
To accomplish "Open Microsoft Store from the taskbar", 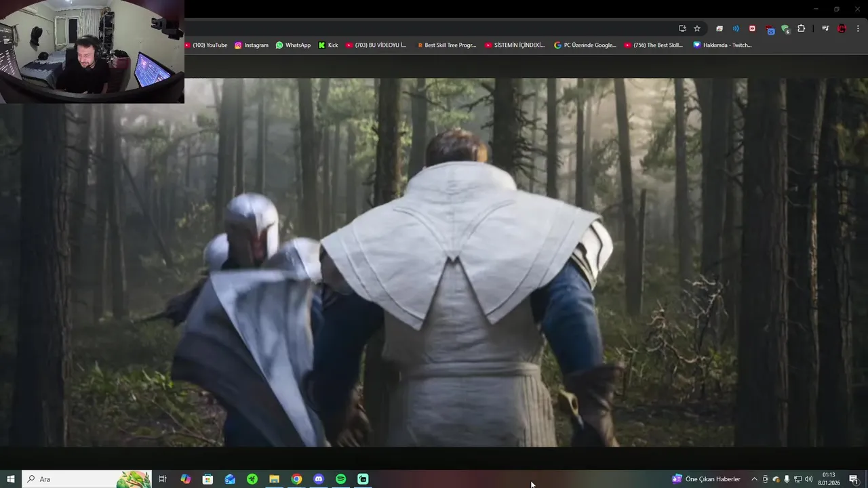I will coord(208,479).
